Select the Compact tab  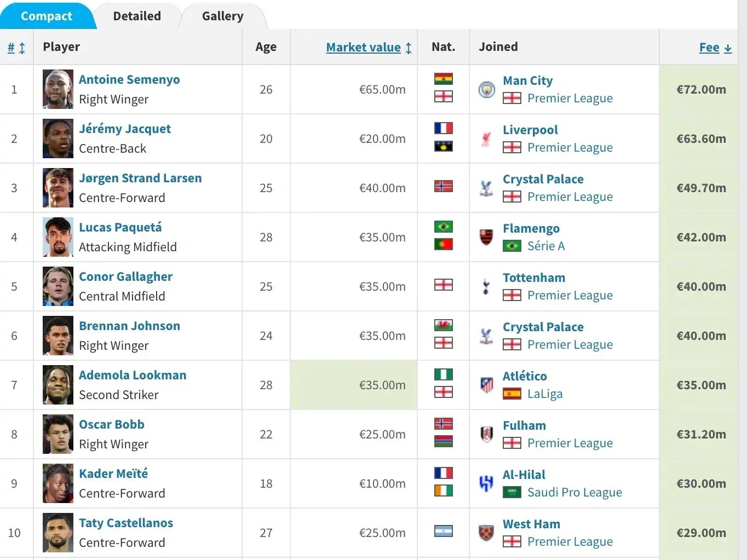pyautogui.click(x=47, y=16)
